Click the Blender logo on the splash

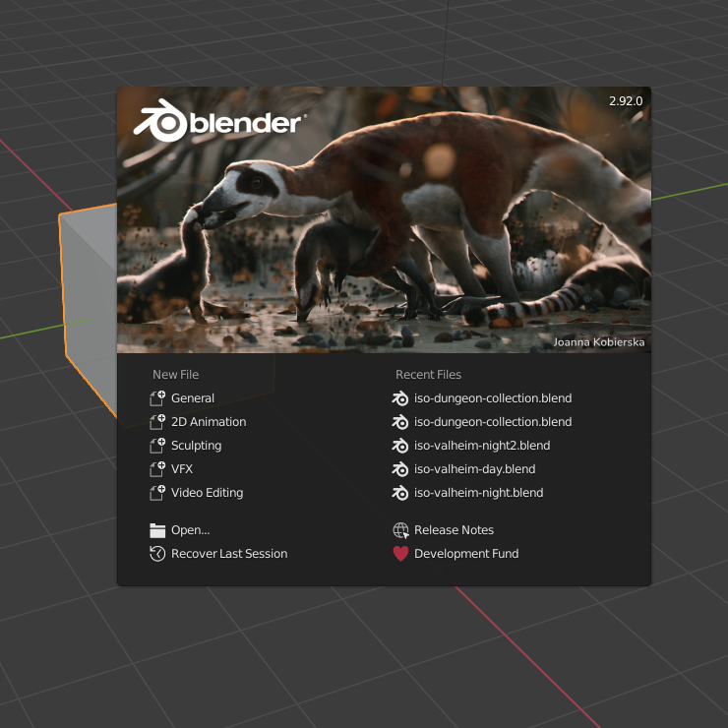pos(217,122)
